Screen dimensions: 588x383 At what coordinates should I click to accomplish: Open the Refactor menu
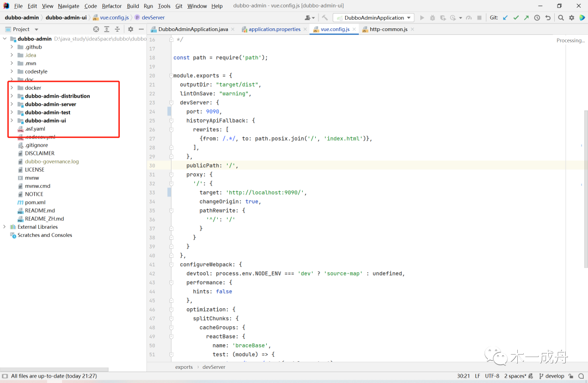(x=112, y=6)
